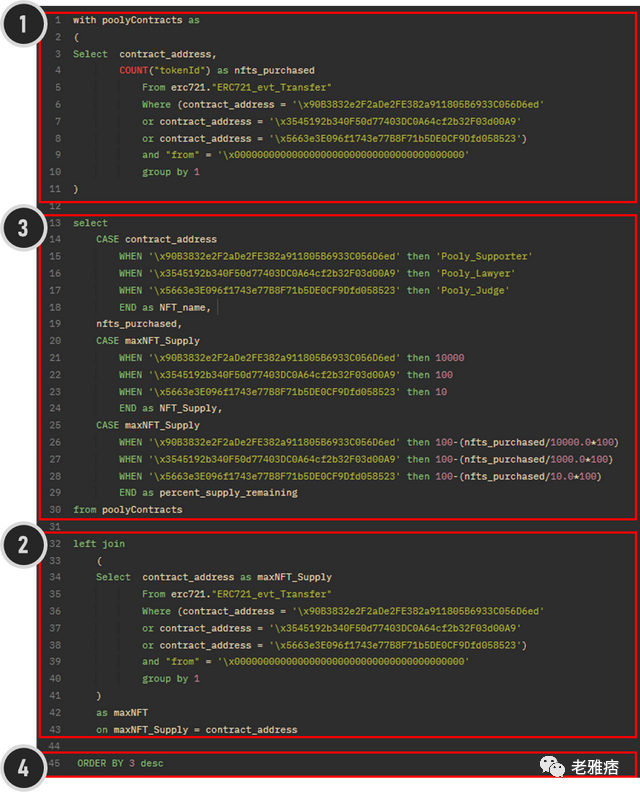Click the value 10 on line 23
Screen dimensions: 640x796
(441, 392)
